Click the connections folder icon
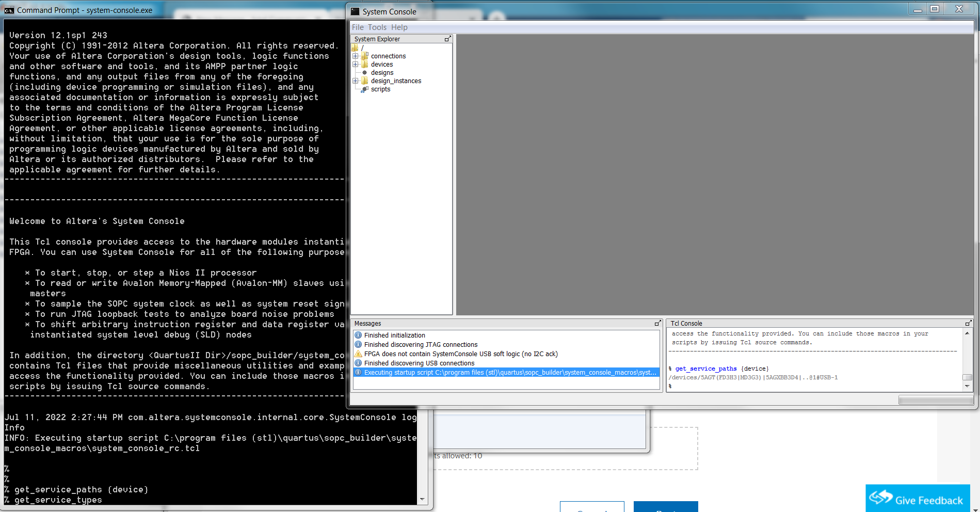This screenshot has width=980, height=512. pyautogui.click(x=365, y=56)
